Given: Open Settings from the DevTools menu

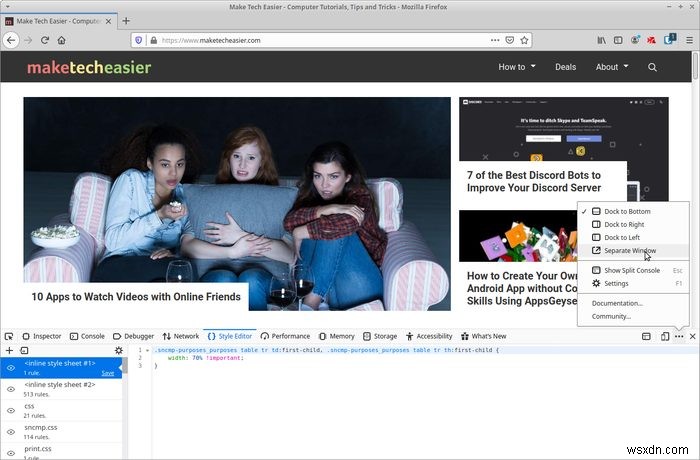Looking at the screenshot, I should (633, 283).
